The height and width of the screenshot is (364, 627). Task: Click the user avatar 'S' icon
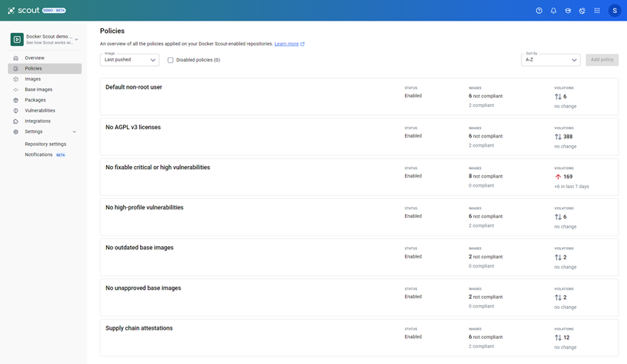point(615,11)
